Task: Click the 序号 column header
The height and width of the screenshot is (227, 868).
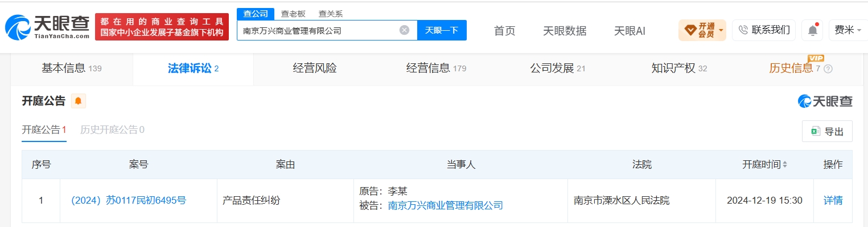Action: coord(41,165)
